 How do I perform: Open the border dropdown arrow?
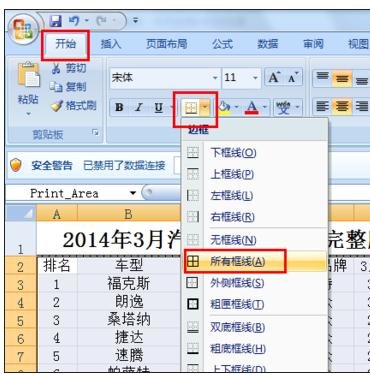point(205,107)
